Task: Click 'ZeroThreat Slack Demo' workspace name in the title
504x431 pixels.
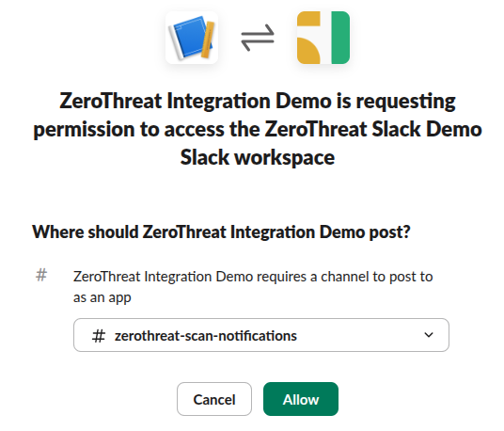Action: click(x=373, y=129)
